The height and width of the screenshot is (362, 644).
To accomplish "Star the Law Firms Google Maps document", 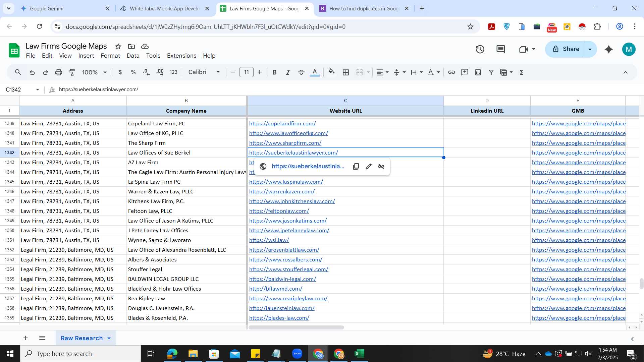I will point(118,46).
